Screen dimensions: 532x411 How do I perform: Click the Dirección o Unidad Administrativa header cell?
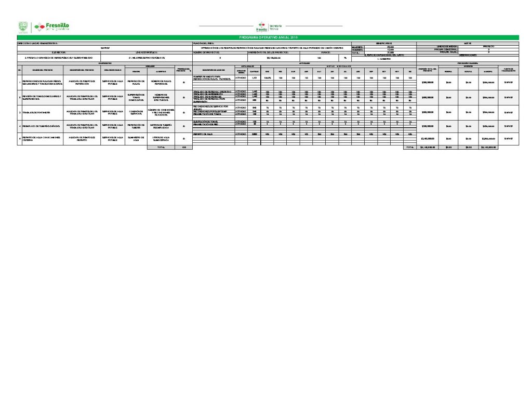(42, 43)
